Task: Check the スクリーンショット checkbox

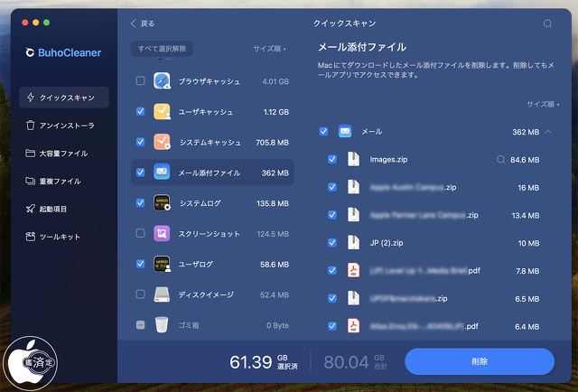Action: click(x=141, y=233)
